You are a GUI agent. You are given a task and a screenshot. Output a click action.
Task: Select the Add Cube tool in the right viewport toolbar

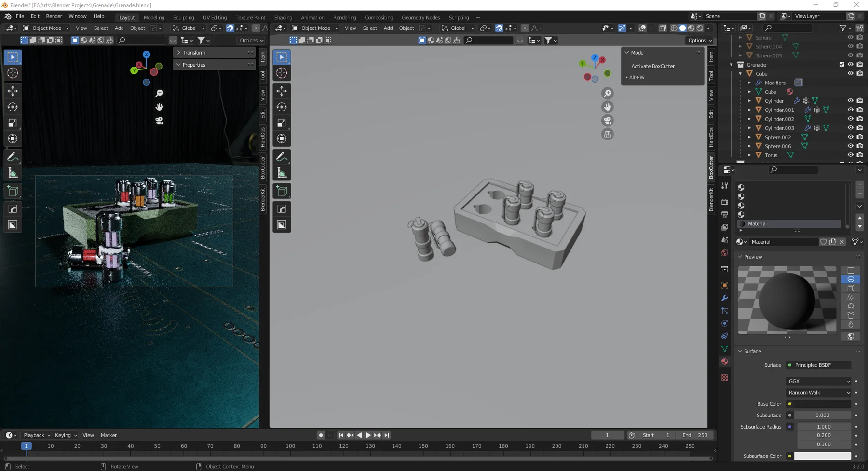[x=282, y=191]
